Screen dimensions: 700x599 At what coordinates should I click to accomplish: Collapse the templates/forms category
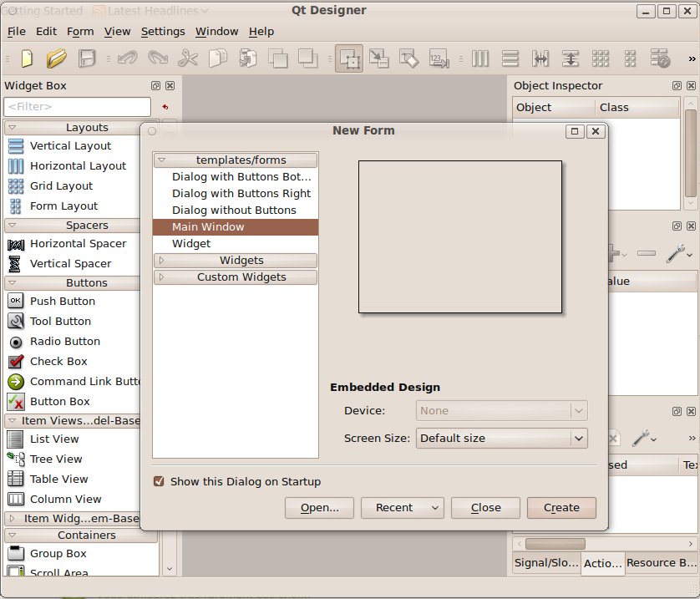click(x=161, y=160)
